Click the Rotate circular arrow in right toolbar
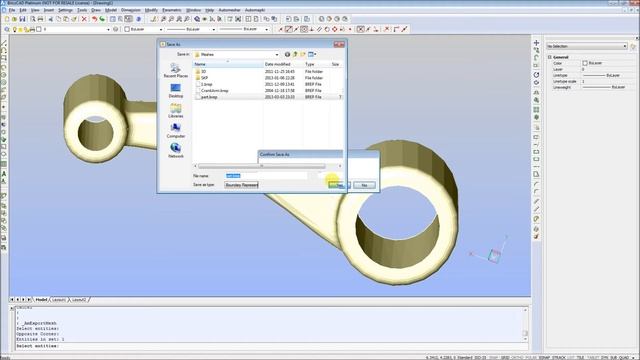 [536, 75]
